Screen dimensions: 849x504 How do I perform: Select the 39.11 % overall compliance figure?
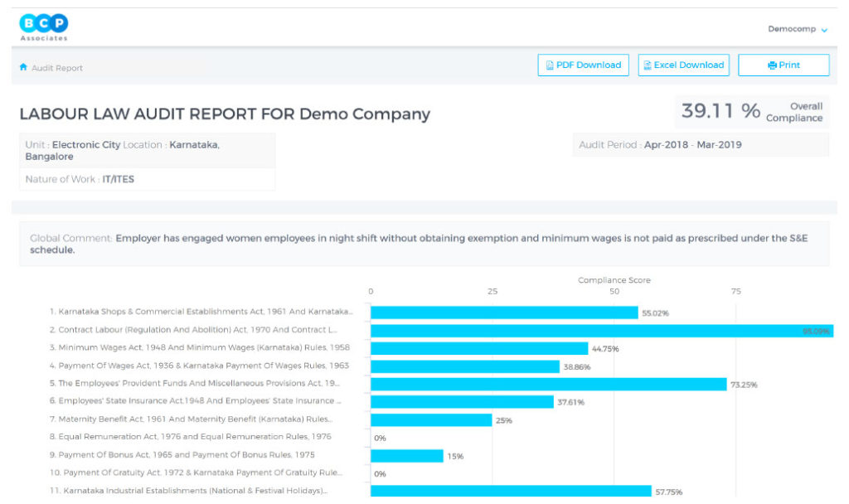point(720,111)
